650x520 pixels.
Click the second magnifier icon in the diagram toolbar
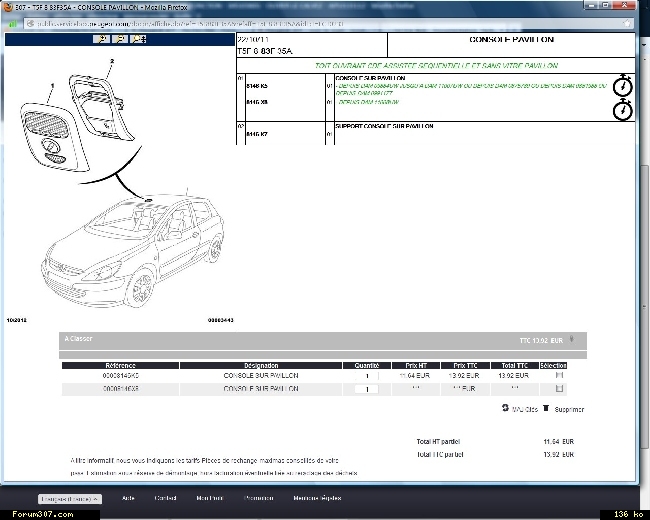[119, 39]
